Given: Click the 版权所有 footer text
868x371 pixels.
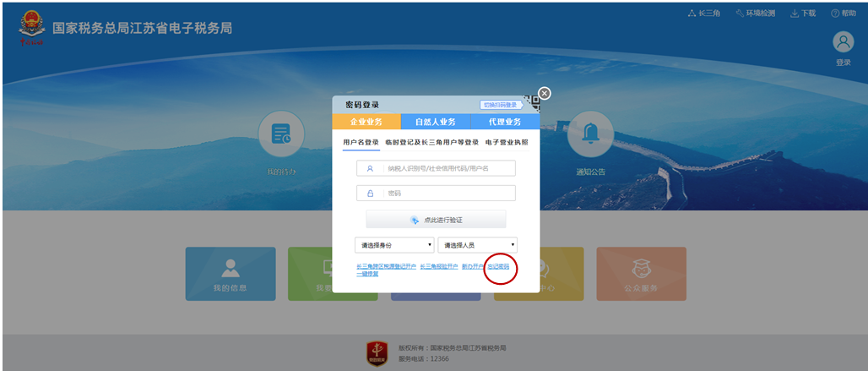Looking at the screenshot, I should pos(453,347).
